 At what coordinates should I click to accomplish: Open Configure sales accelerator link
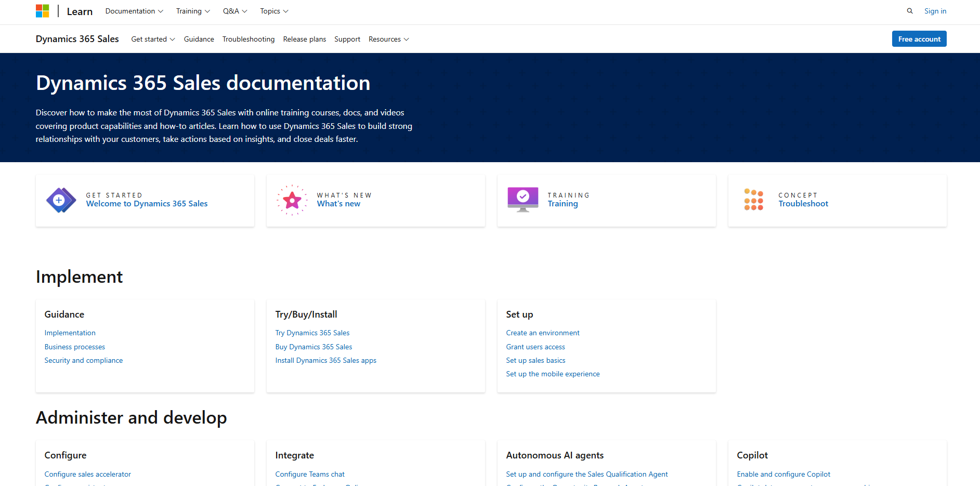click(88, 474)
